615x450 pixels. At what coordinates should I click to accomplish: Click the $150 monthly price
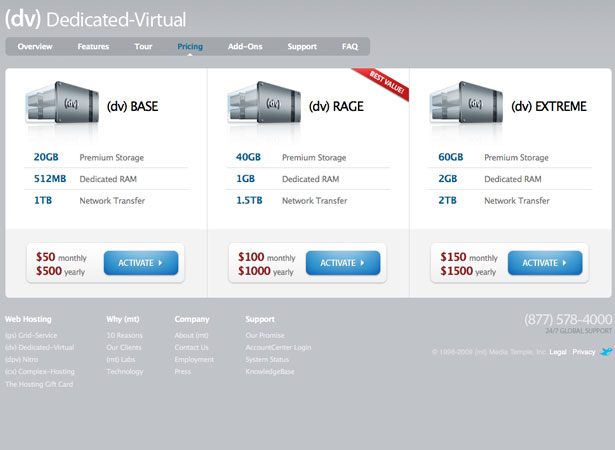point(469,257)
